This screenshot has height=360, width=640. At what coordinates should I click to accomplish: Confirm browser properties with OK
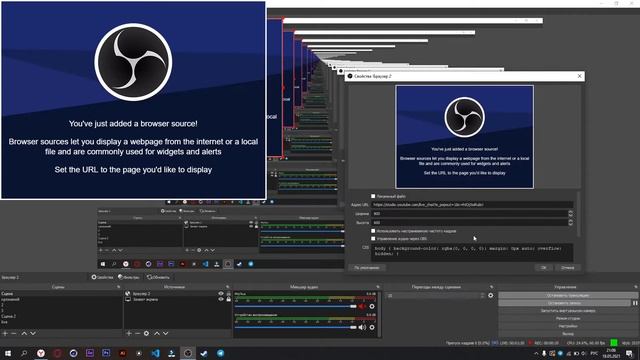click(544, 268)
